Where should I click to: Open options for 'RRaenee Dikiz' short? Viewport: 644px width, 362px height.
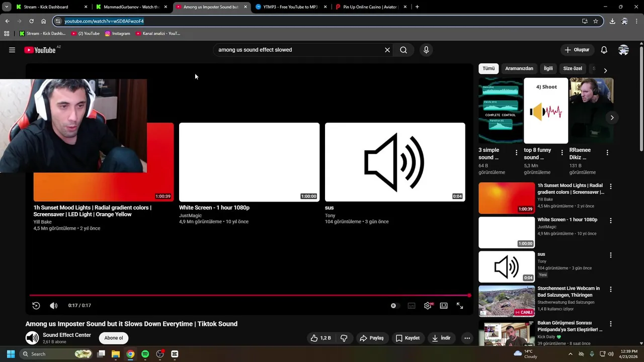(x=607, y=152)
